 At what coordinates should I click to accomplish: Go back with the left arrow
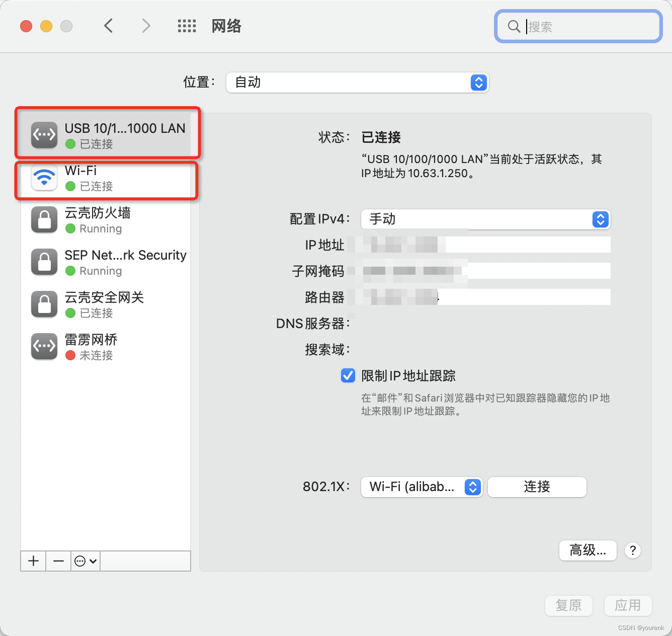[108, 26]
